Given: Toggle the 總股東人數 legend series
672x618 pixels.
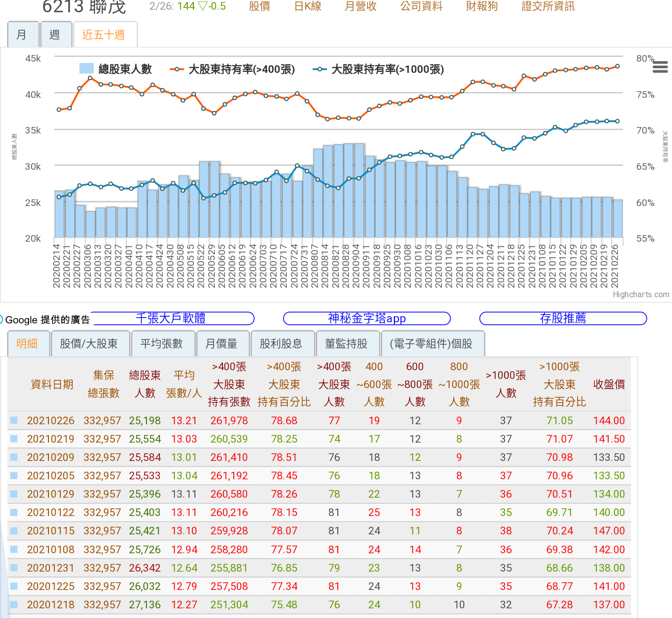Looking at the screenshot, I should (116, 69).
